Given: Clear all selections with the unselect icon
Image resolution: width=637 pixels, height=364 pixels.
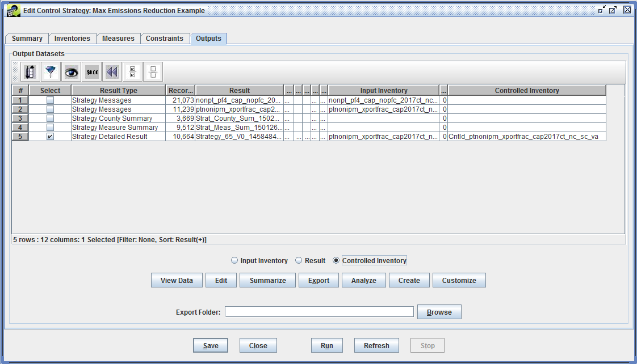Looking at the screenshot, I should (152, 71).
